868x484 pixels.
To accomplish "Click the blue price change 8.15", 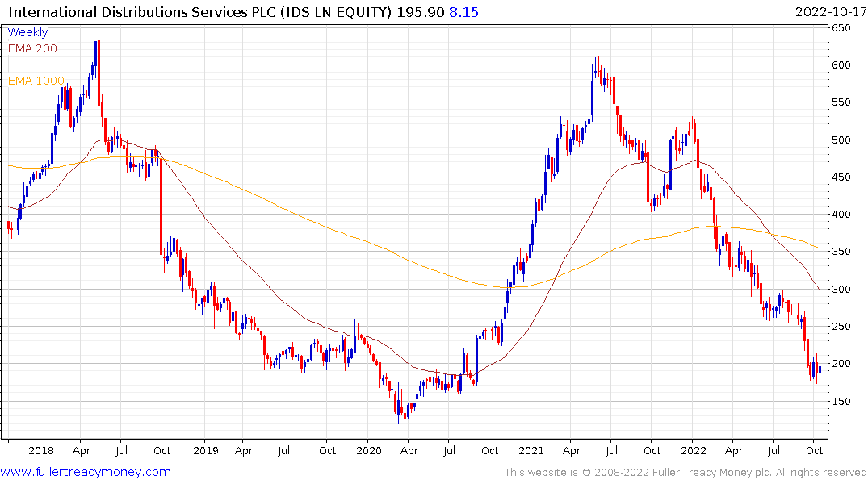I will pos(464,12).
